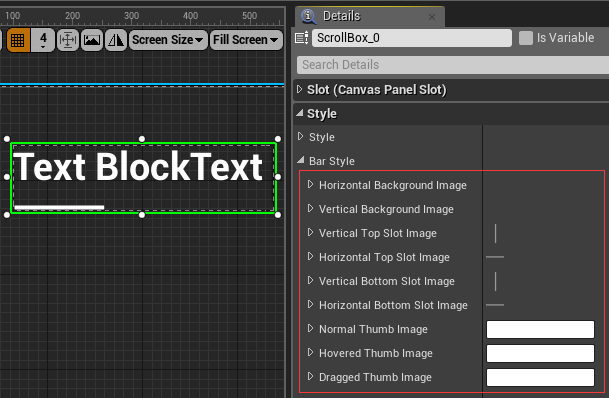Click the Details magnifier info icon
609x398 pixels.
(308, 16)
